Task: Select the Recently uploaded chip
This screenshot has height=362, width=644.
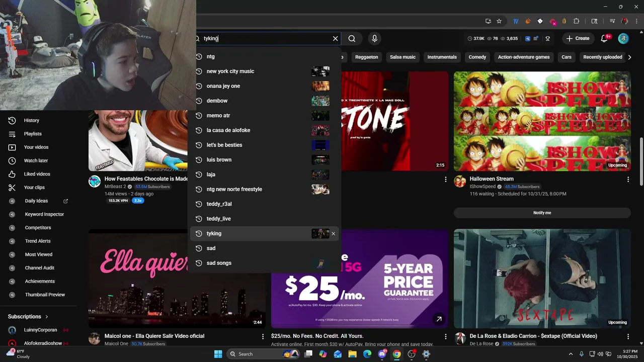Action: [603, 57]
